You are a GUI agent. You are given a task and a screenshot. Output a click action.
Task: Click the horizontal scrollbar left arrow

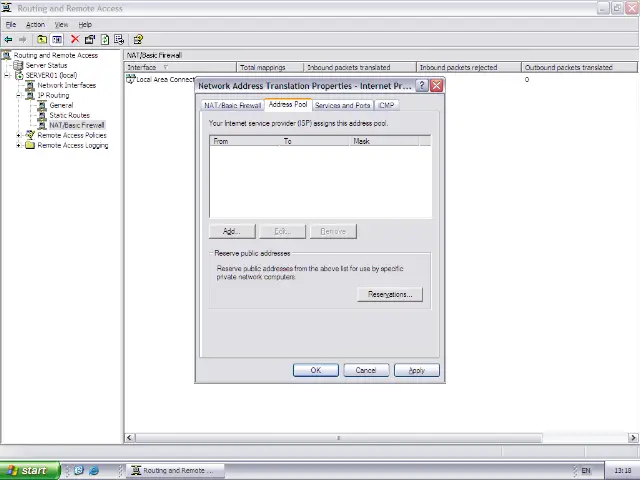[129, 438]
